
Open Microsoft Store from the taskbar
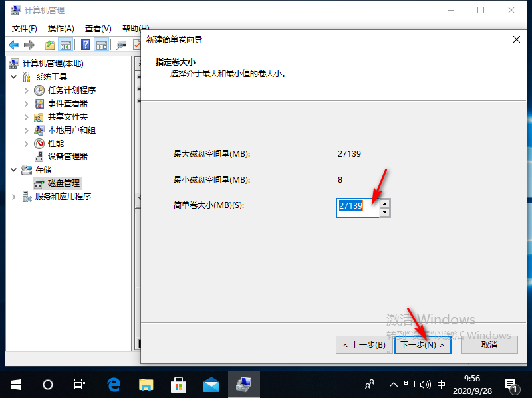[x=180, y=384]
